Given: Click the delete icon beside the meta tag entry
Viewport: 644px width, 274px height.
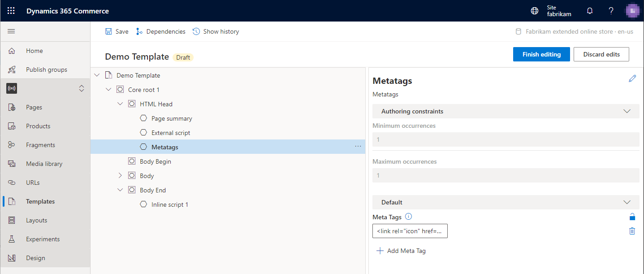Looking at the screenshot, I should point(632,231).
